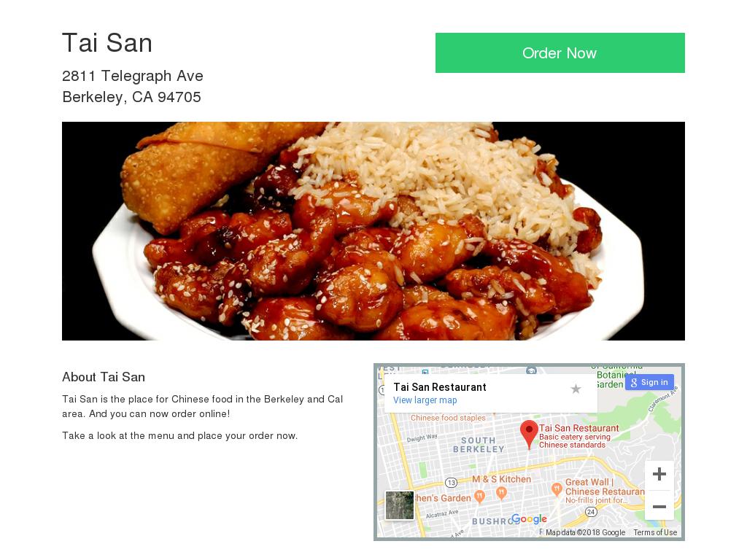
Task: Click the Tai San Restaurant card title
Action: point(440,387)
